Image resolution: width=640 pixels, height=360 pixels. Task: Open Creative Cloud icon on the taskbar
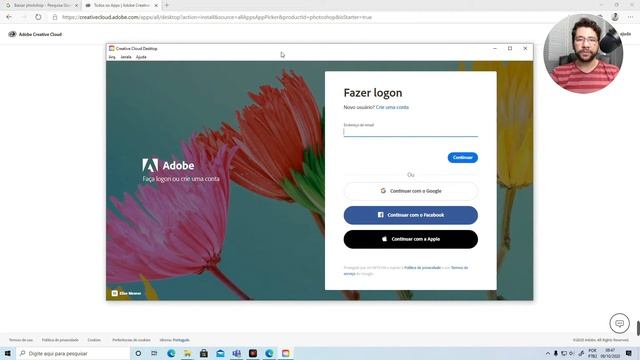[286, 353]
